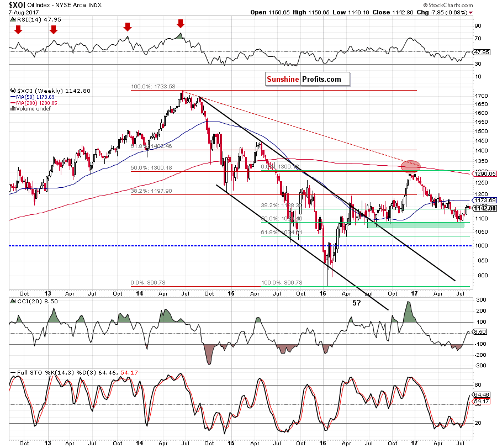Screen dimensions: 497x448
Task: Click the red arrow above the green-shaded RSI peak
Action: (x=181, y=23)
